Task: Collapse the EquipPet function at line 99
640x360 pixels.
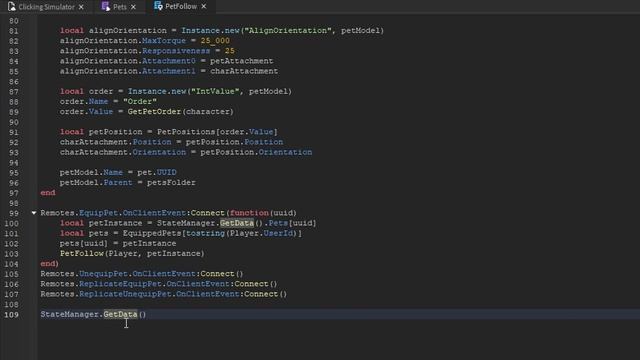Action: (x=33, y=213)
